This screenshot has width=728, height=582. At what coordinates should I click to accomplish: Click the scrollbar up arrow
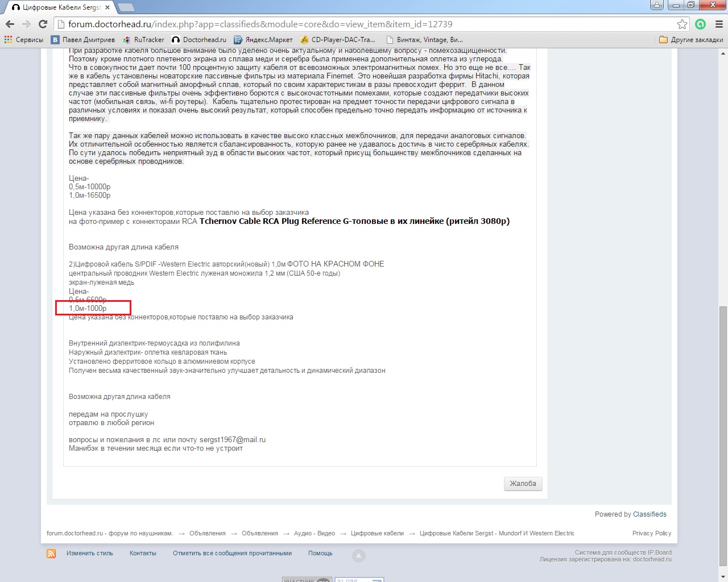click(x=723, y=53)
